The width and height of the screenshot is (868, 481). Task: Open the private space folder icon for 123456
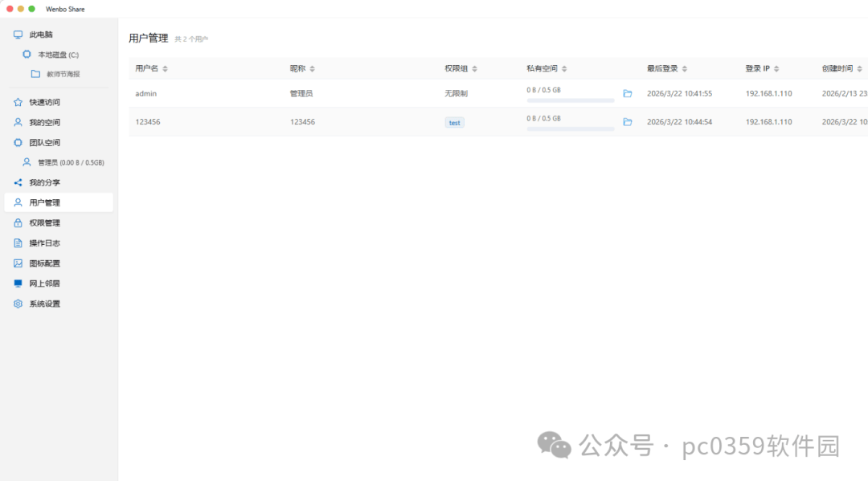[628, 122]
